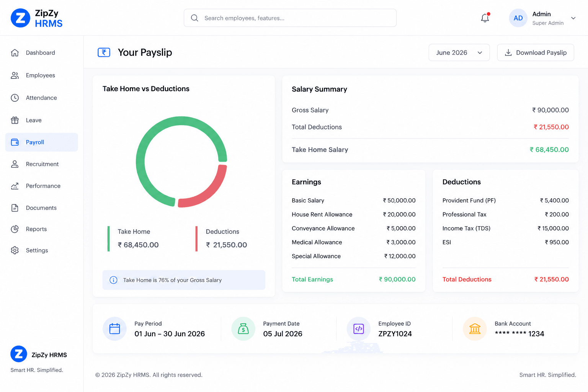
Task: Click the ZipZy HRMS logo at top left
Action: (36, 18)
